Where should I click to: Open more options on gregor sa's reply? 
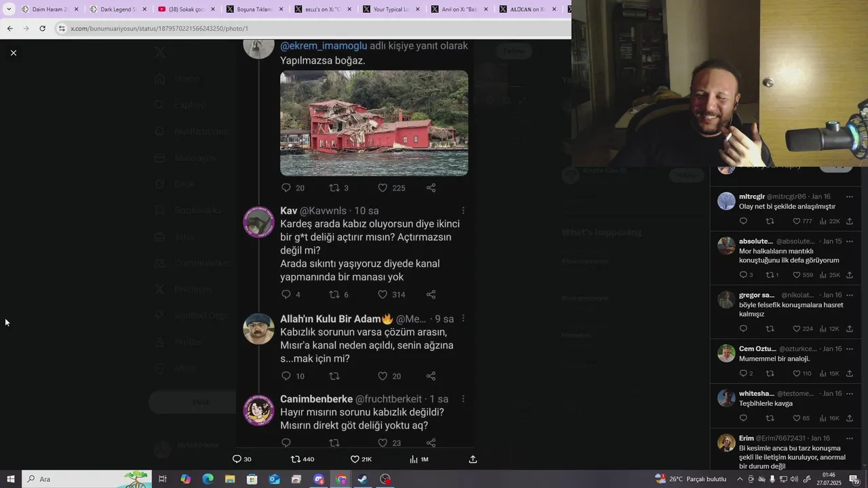click(849, 295)
